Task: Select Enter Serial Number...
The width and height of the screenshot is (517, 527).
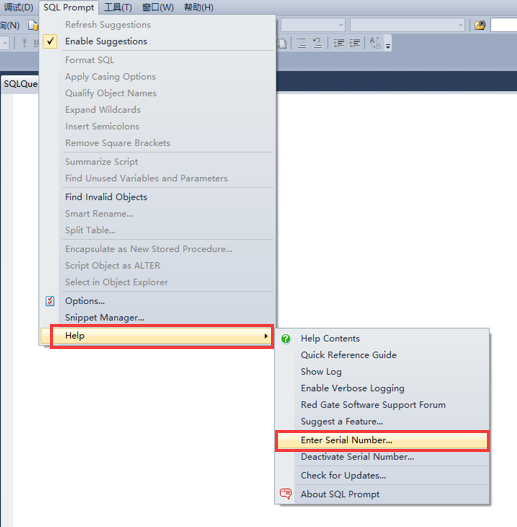Action: (382, 440)
